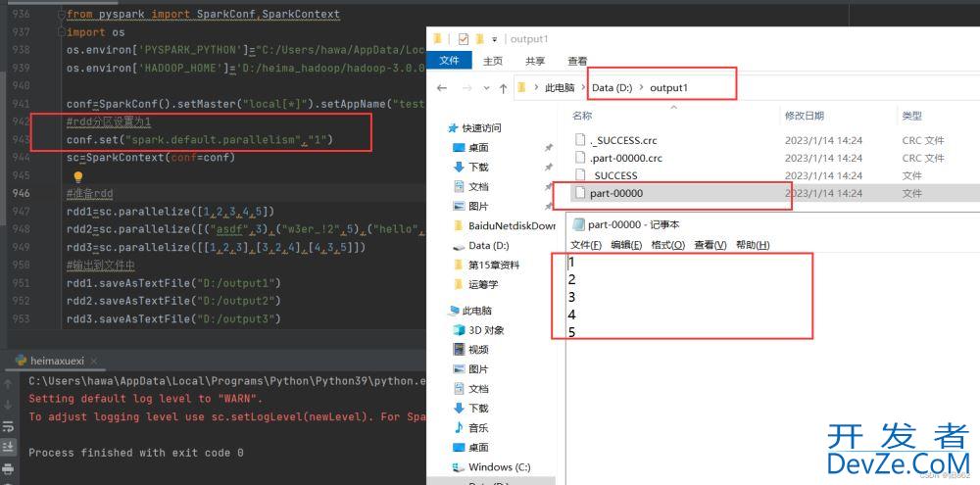
Task: Expand the chevron after Data (D:) breadcrumb
Action: pos(642,88)
